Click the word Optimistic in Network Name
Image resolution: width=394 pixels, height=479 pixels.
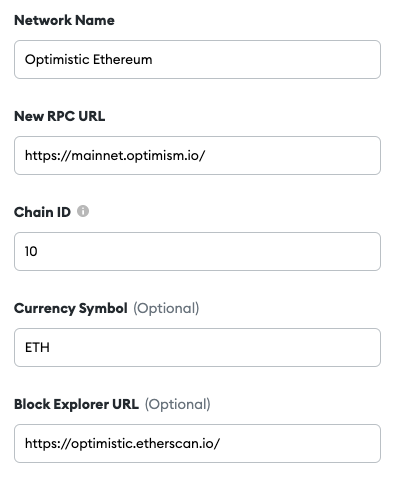(56, 60)
